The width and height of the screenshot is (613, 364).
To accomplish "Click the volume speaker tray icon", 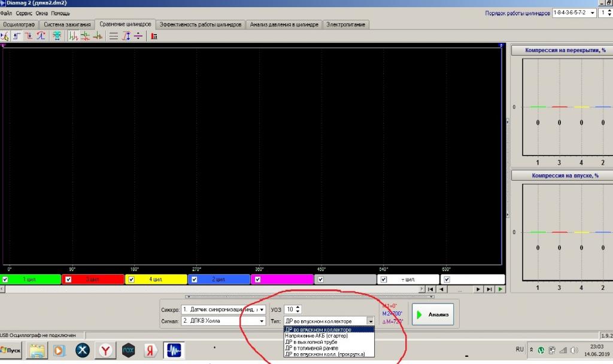I will (x=574, y=350).
